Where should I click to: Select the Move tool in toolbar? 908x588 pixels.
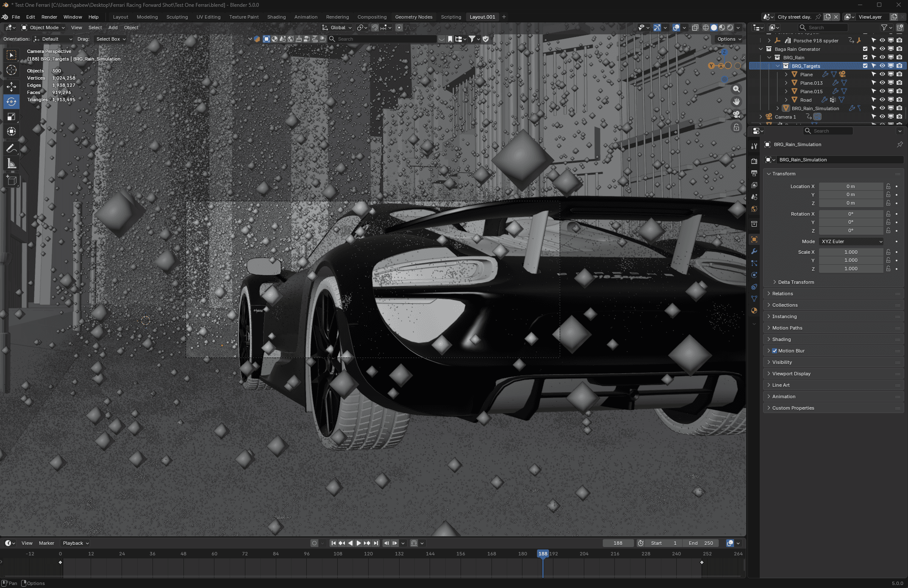pyautogui.click(x=11, y=86)
